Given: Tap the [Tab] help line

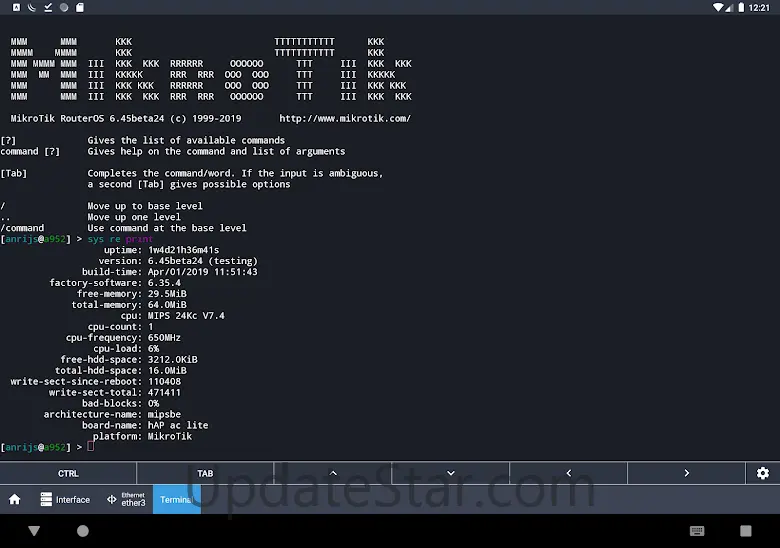Looking at the screenshot, I should (192, 173).
